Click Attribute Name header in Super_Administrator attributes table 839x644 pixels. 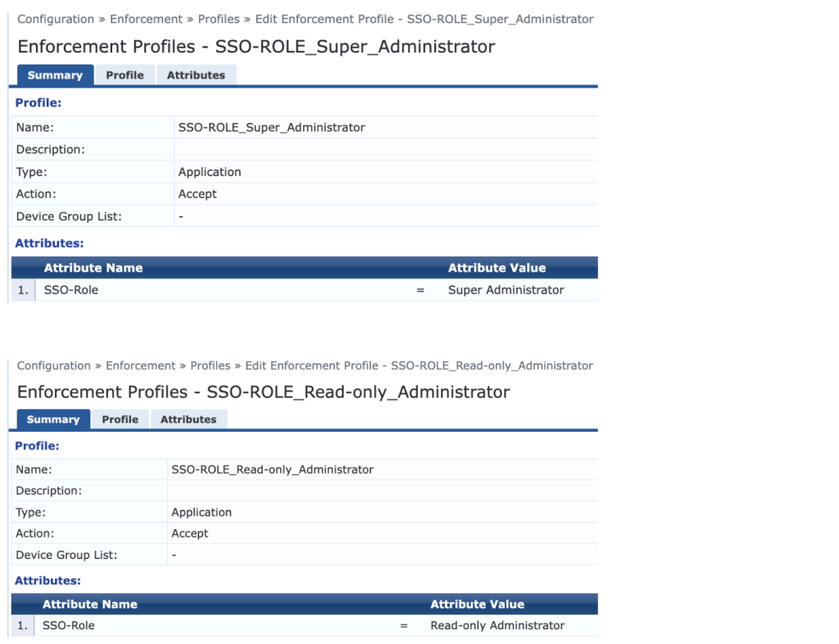pos(93,268)
